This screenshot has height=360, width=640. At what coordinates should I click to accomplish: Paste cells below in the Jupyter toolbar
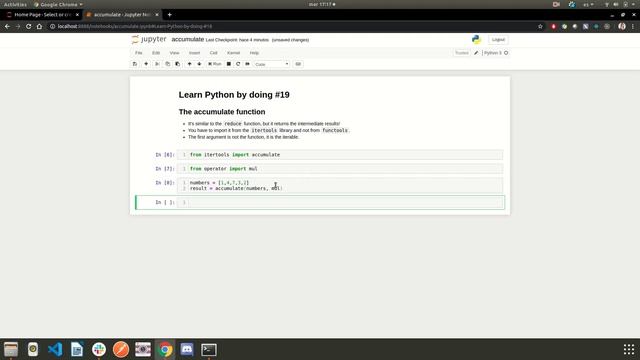click(x=178, y=64)
